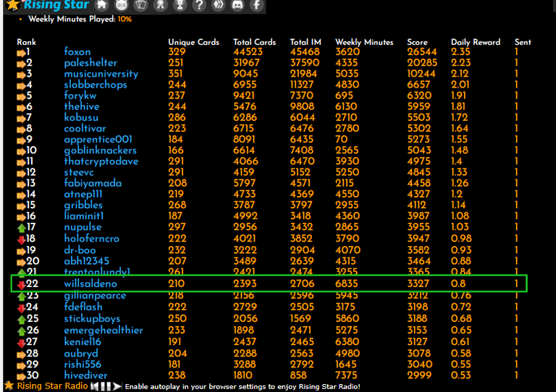Click the enable autoplay radio message

click(x=243, y=387)
